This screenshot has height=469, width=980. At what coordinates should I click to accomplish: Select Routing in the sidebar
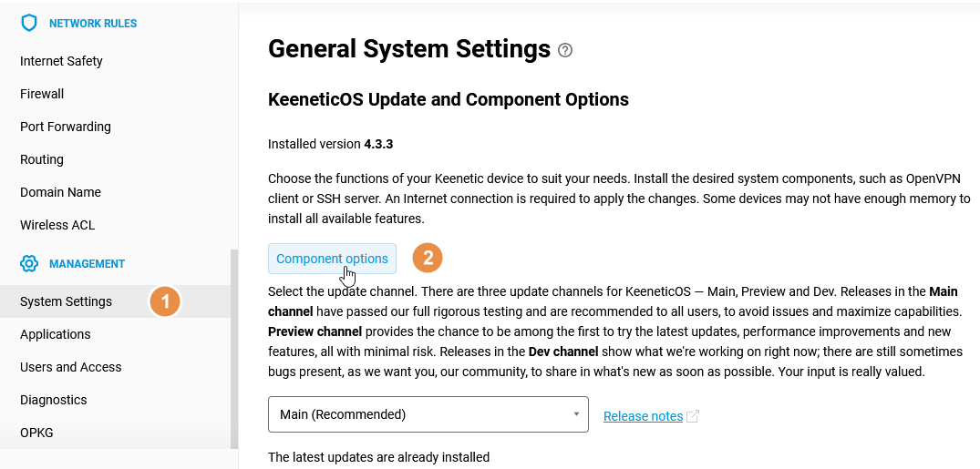click(x=42, y=159)
